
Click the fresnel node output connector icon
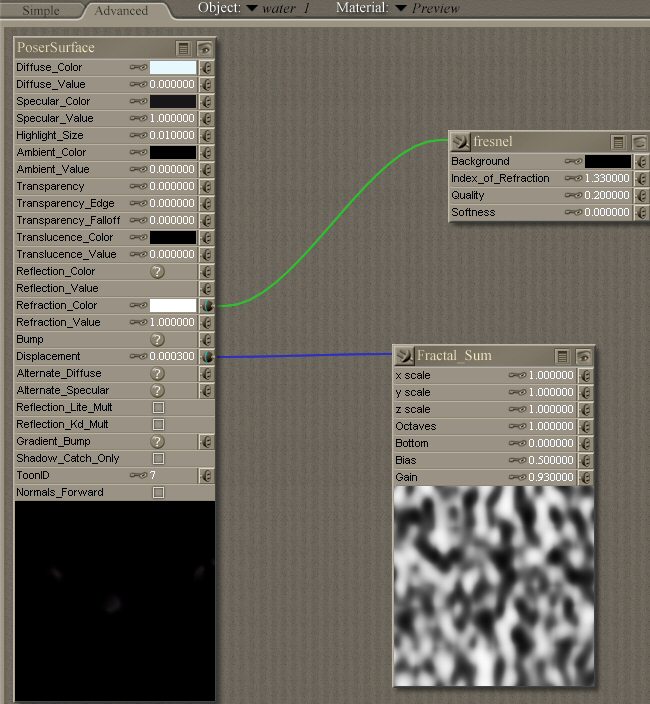pyautogui.click(x=460, y=142)
